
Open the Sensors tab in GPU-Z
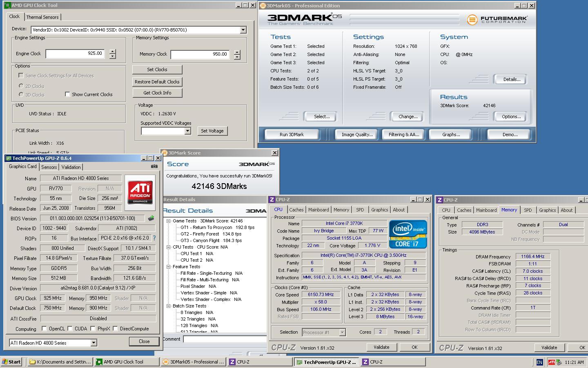point(49,167)
